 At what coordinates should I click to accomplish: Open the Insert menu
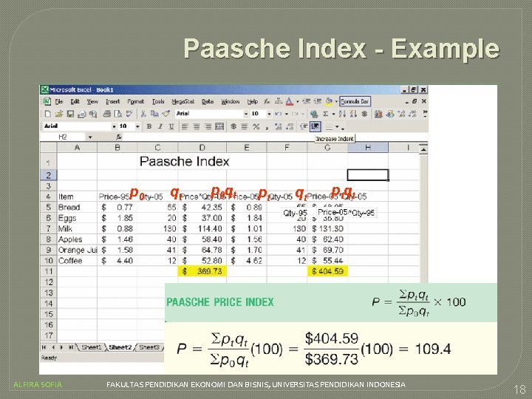point(112,101)
